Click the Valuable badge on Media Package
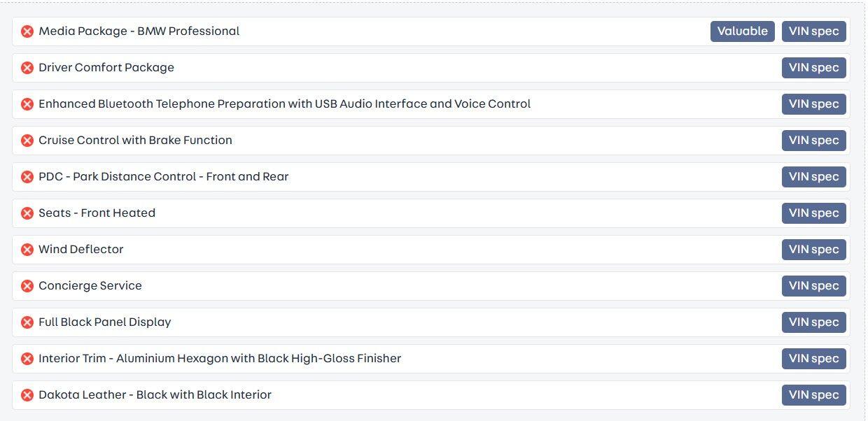 742,31
